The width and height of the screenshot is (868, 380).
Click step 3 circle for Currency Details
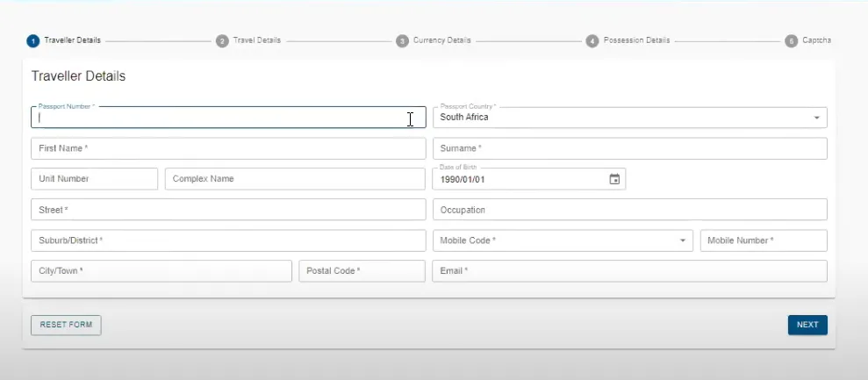coord(403,41)
